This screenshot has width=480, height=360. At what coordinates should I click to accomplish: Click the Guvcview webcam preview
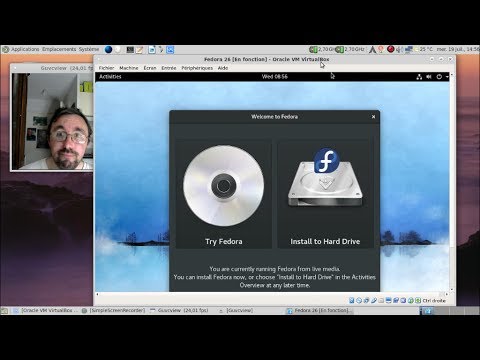pyautogui.click(x=52, y=121)
